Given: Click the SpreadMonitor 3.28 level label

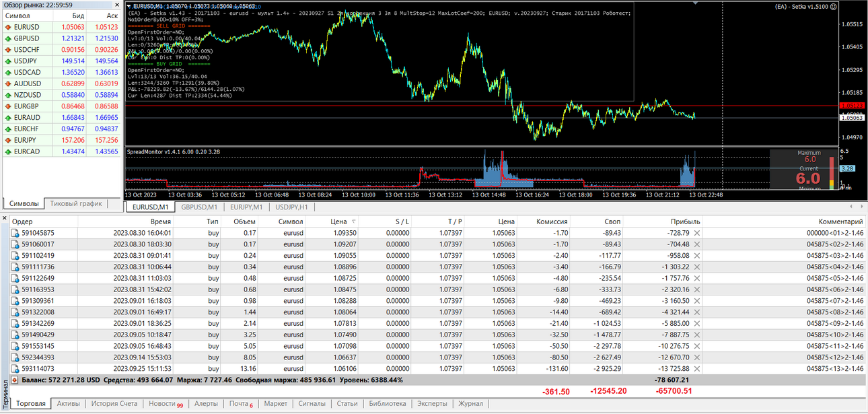Looking at the screenshot, I should click(x=847, y=168).
